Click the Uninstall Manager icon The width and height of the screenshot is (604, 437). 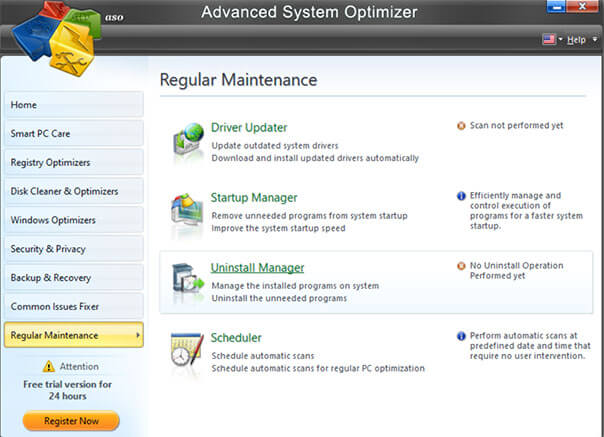188,280
